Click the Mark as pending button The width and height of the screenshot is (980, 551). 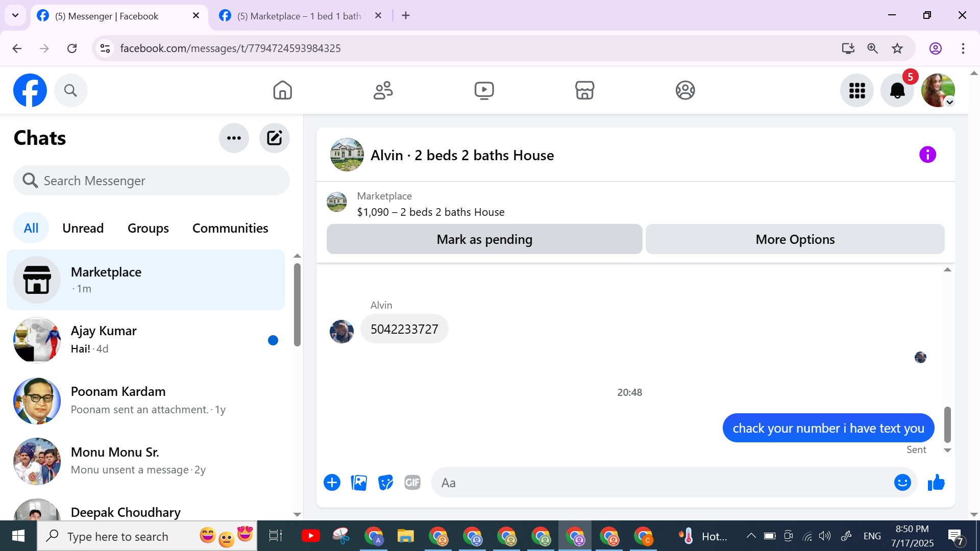pos(484,239)
